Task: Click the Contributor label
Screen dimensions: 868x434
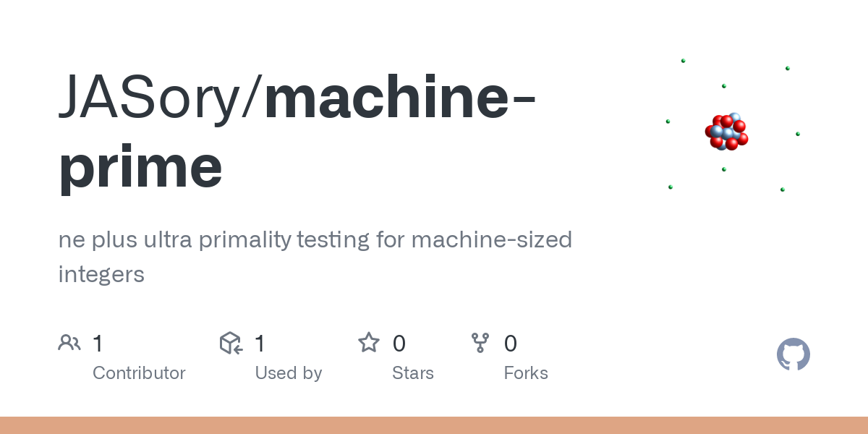Action: click(x=139, y=373)
